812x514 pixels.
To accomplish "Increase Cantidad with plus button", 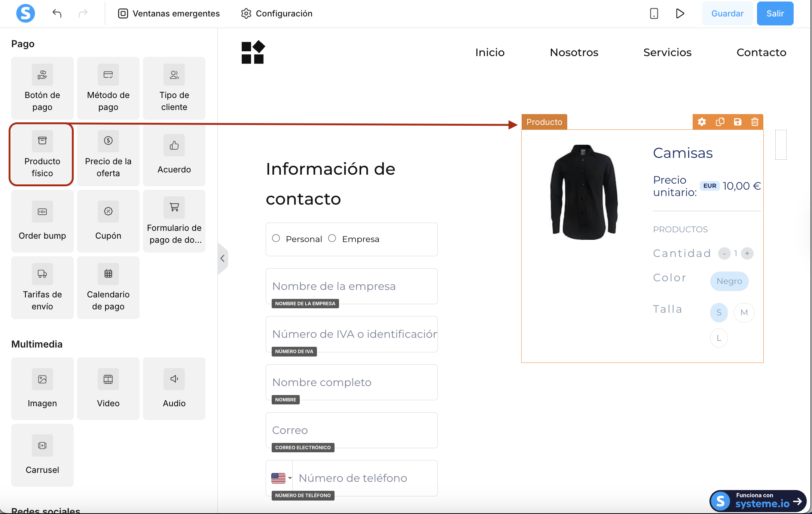I will (x=747, y=253).
